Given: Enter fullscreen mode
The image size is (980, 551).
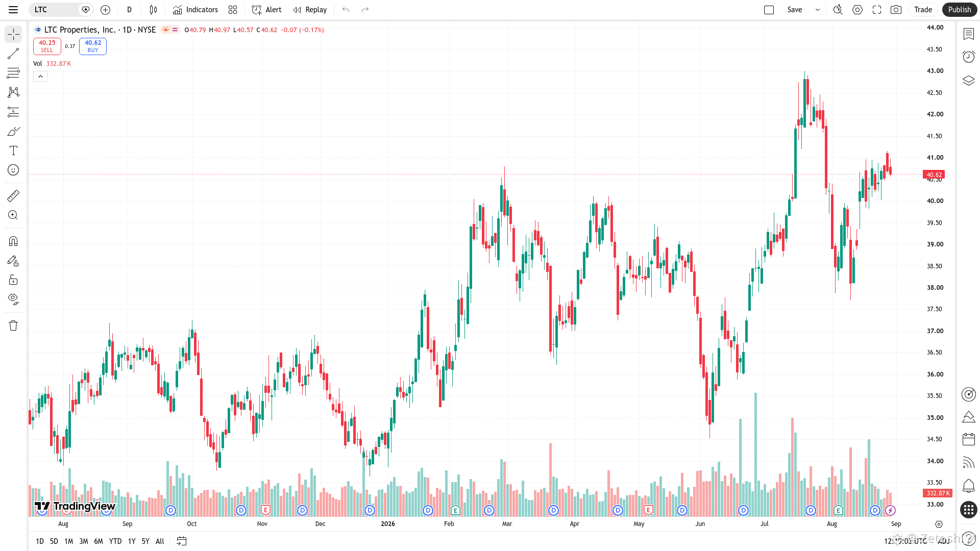Looking at the screenshot, I should click(x=877, y=10).
